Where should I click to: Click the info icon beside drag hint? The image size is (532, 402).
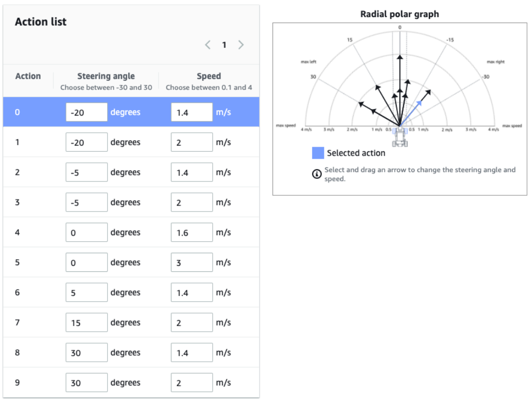[317, 174]
